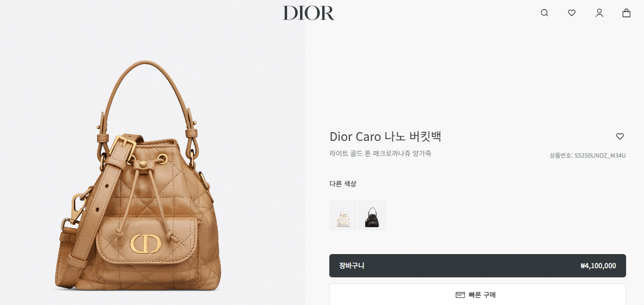Select the black color variant thumbnail
Viewport: 644px width, 305px height.
[372, 215]
